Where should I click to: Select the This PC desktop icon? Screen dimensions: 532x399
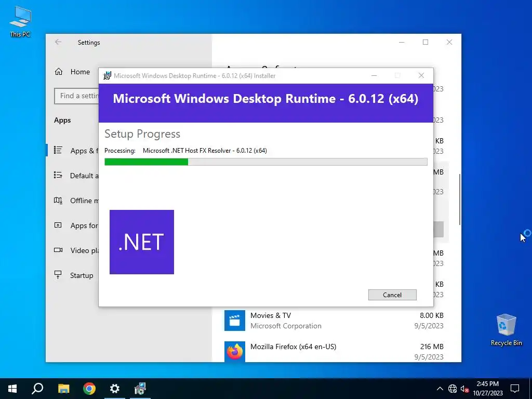click(20, 22)
